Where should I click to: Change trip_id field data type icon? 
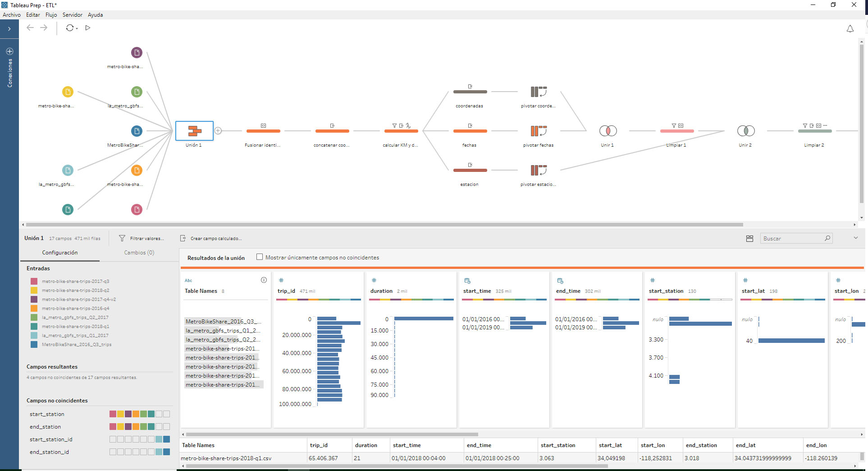[281, 281]
